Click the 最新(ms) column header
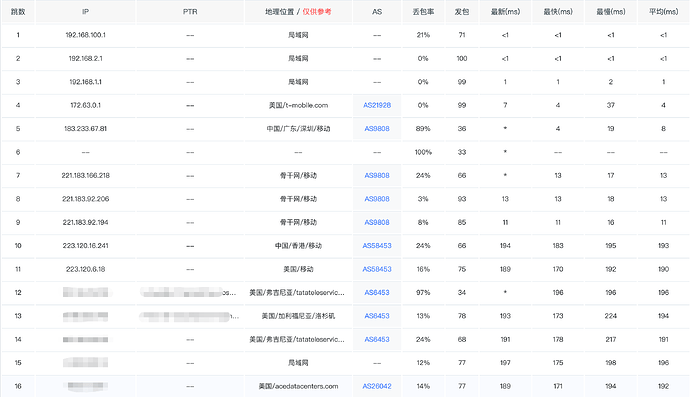690x397 pixels. click(505, 12)
